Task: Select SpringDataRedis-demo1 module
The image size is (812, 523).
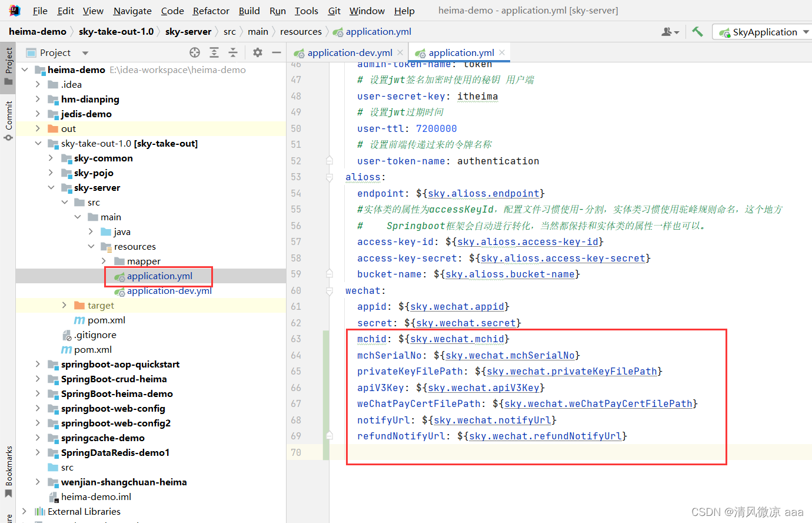Action: pos(115,452)
